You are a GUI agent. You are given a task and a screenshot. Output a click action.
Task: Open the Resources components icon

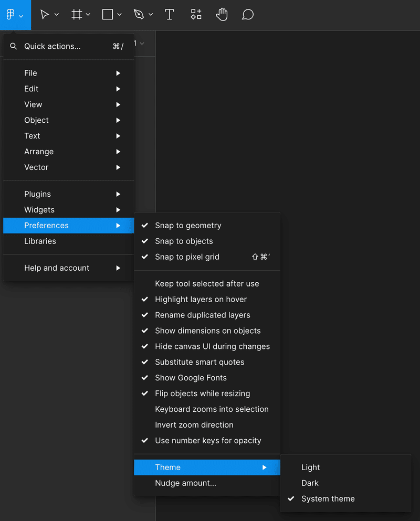click(196, 15)
